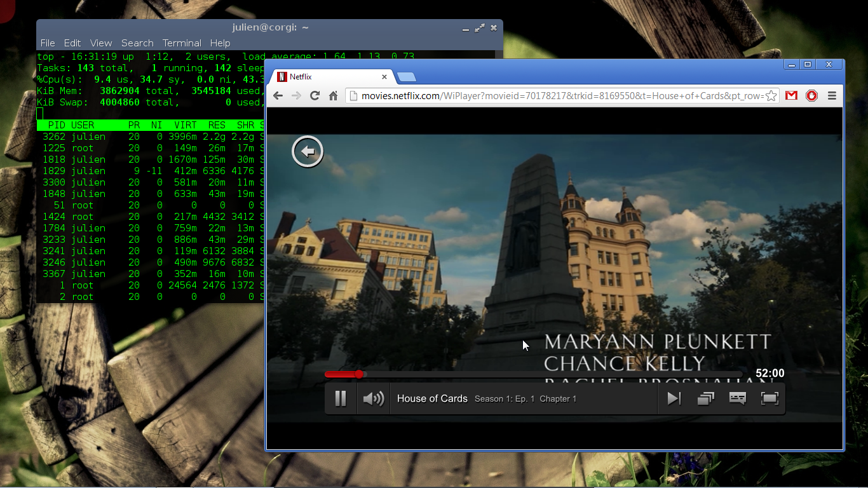Click the House of Cards title text
The height and width of the screenshot is (488, 868).
click(x=432, y=398)
